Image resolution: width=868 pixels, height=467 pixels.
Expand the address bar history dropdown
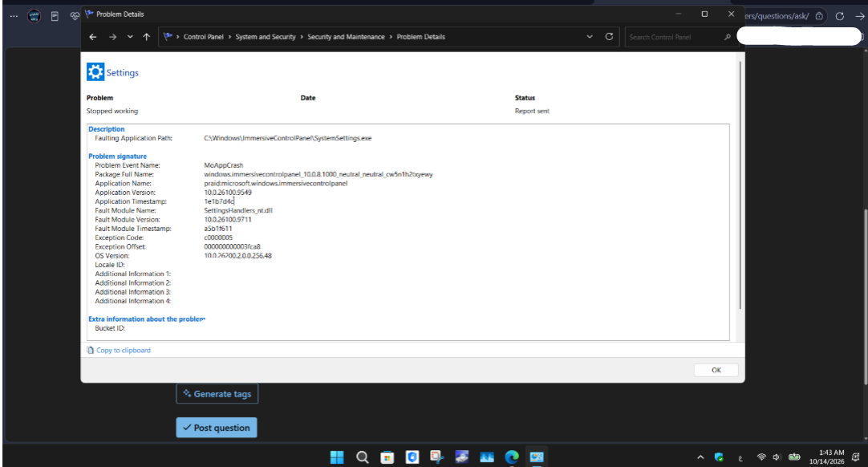590,37
